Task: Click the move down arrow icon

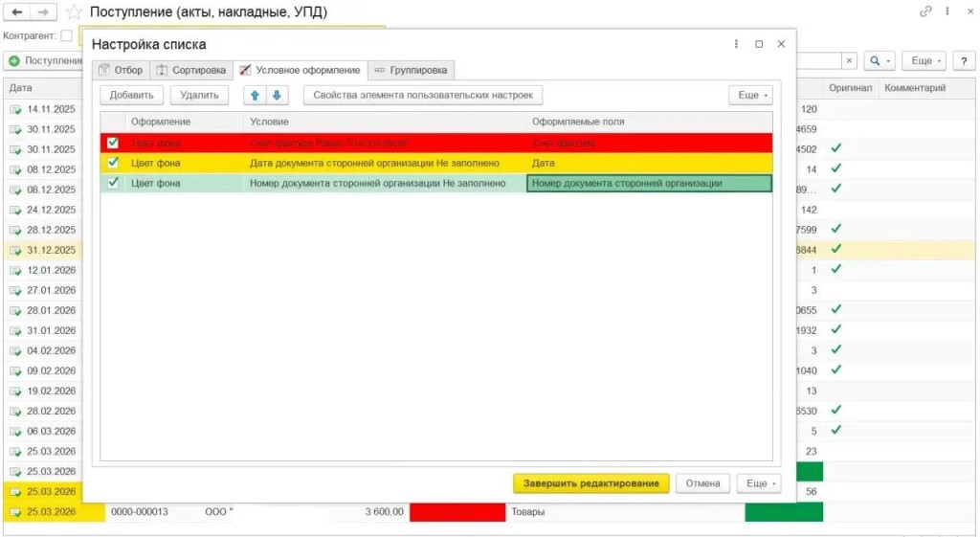Action: coord(277,96)
